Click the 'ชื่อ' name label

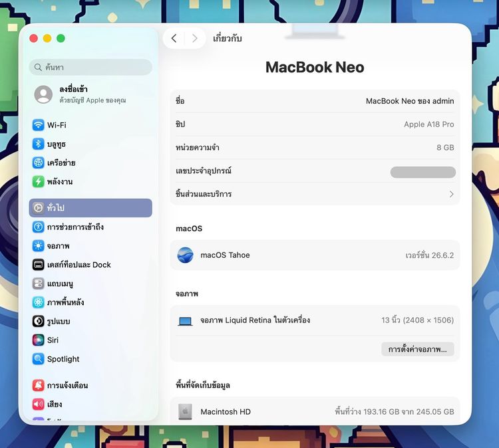[x=180, y=101]
